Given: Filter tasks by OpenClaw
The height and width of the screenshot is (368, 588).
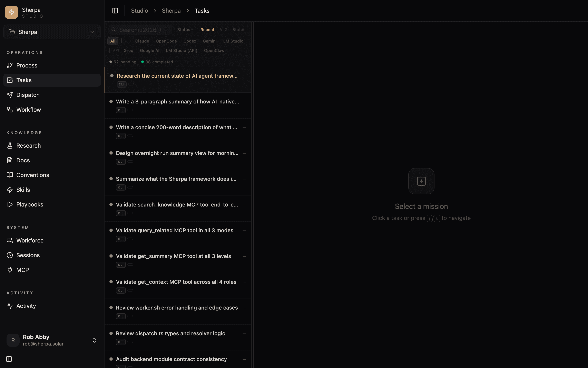Looking at the screenshot, I should click(214, 51).
